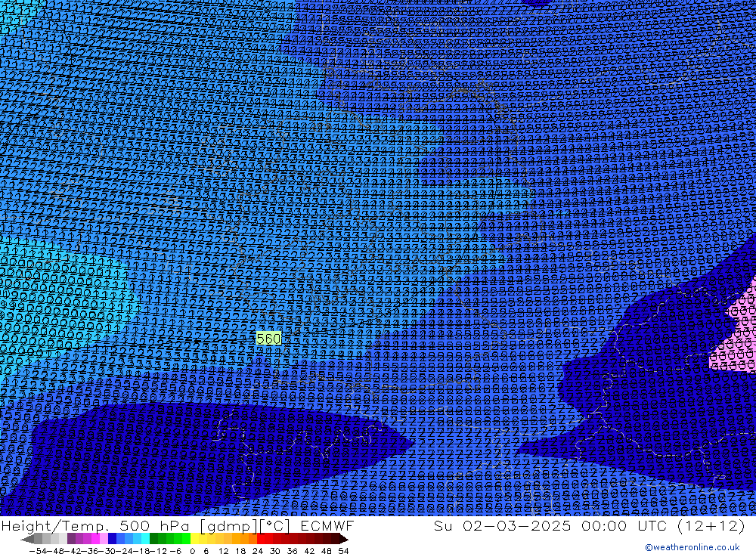Pick the bright yellow legend swatch at 0

click(x=195, y=539)
